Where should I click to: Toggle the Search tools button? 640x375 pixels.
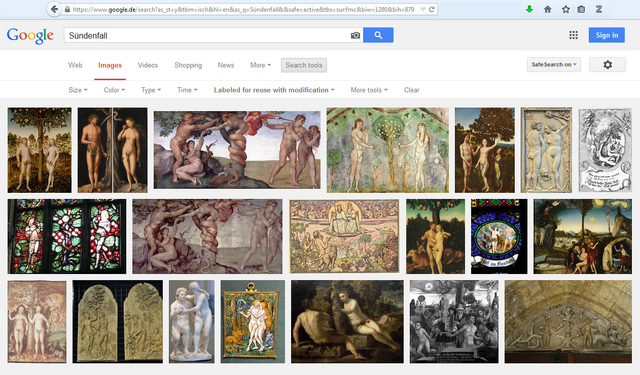coord(304,65)
